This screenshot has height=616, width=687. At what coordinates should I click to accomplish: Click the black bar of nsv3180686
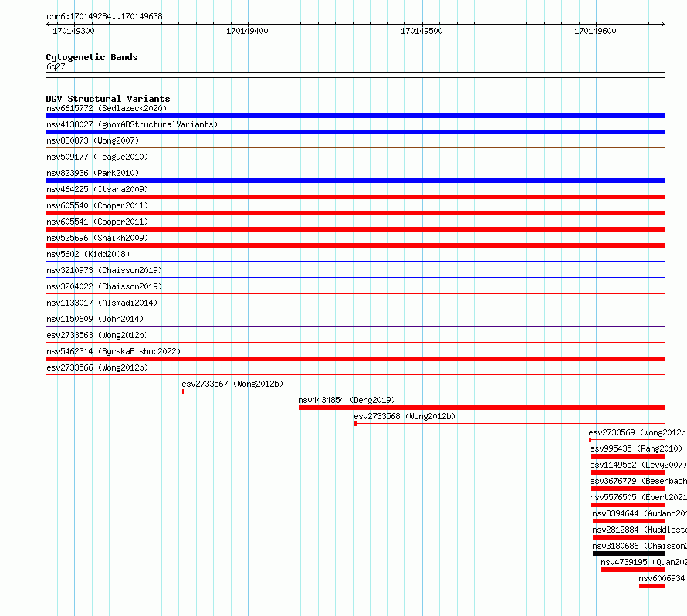[629, 553]
